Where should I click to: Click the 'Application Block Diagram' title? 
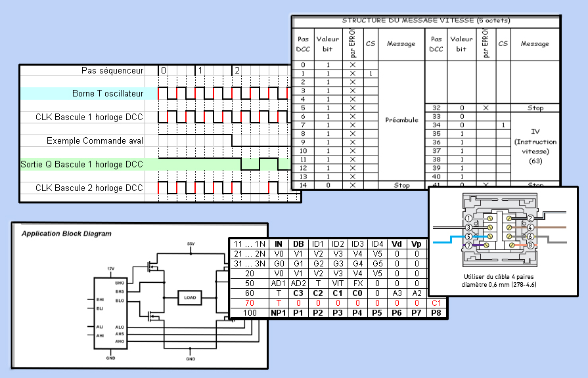pos(66,234)
